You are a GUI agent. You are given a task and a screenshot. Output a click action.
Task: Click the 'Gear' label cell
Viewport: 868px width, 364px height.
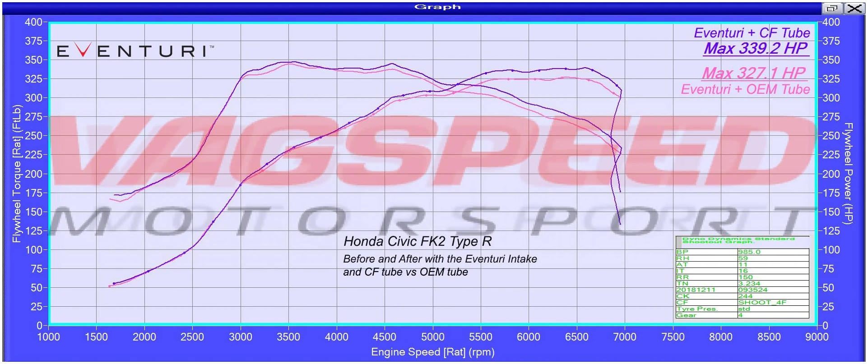tap(706, 315)
